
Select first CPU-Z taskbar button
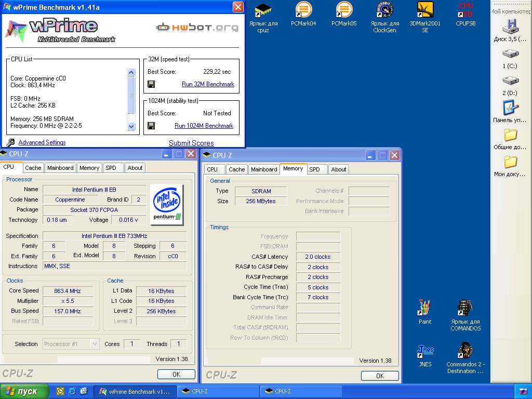coord(218,391)
